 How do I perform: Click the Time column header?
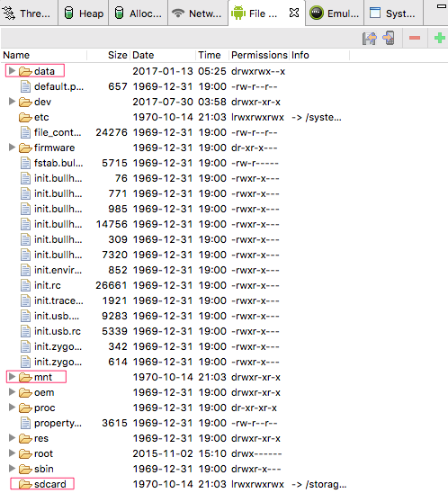[x=212, y=55]
